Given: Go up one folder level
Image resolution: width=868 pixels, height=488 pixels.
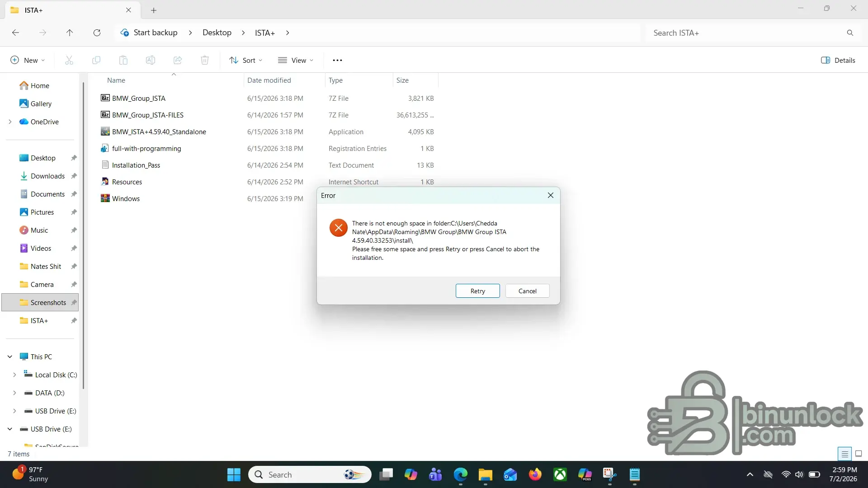Looking at the screenshot, I should tap(70, 33).
